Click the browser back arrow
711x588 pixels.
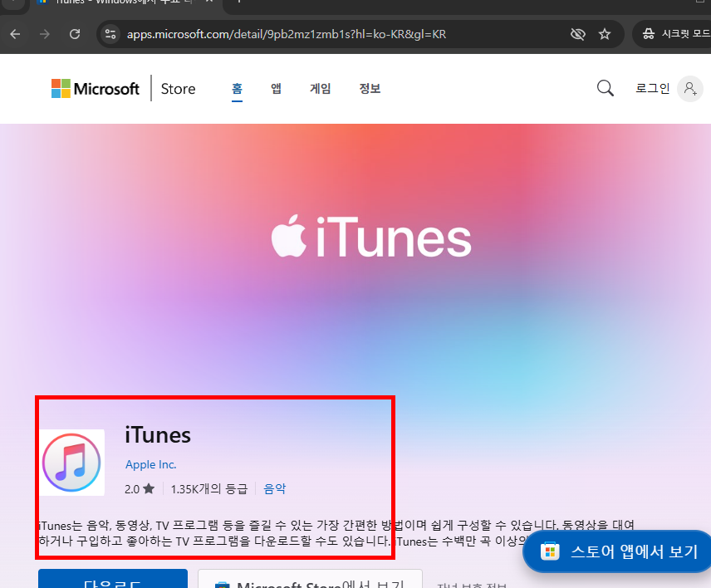pos(14,34)
